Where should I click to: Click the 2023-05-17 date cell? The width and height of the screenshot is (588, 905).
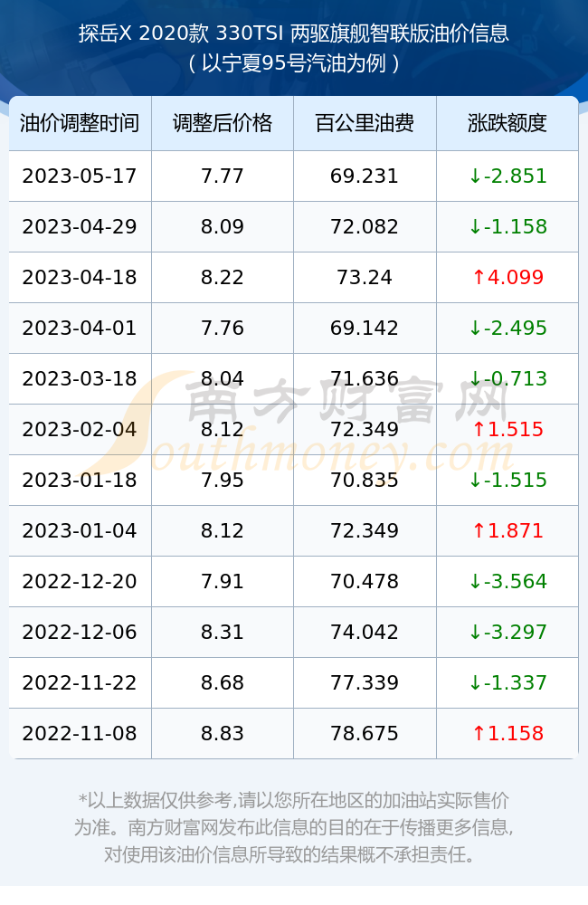point(80,176)
